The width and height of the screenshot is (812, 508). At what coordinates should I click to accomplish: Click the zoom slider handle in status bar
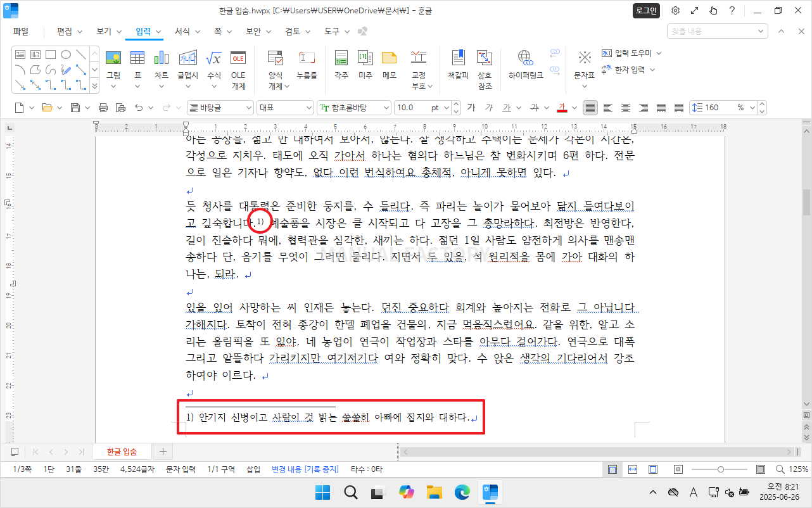coord(721,469)
